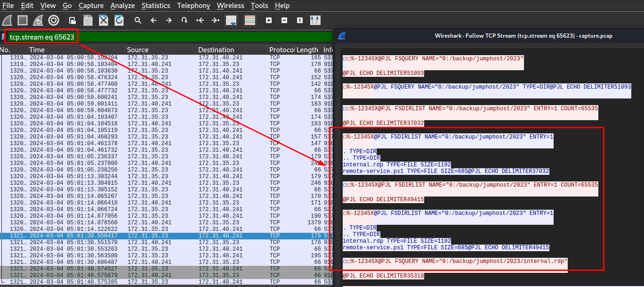Viewport: 644px width, 287px height.
Task: Click the FSQUERY internal.rdp request line
Action: pos(455,261)
